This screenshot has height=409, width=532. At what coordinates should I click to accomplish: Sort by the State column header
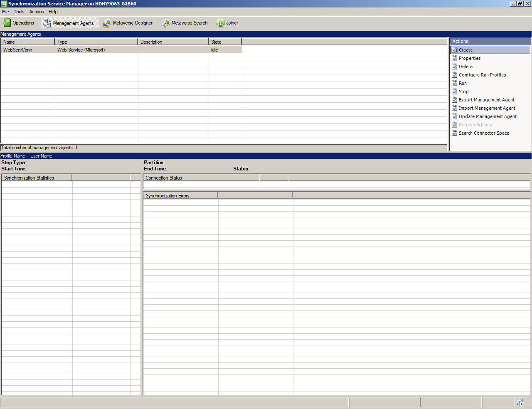[x=225, y=42]
